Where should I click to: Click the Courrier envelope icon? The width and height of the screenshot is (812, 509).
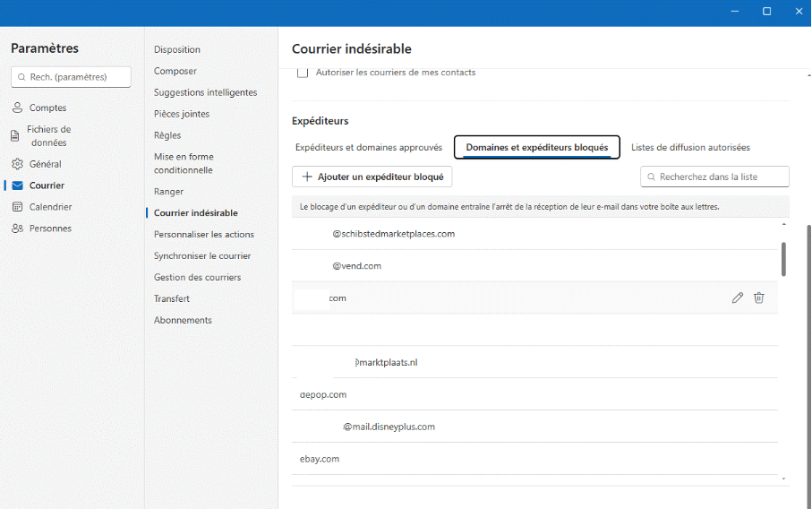click(17, 185)
